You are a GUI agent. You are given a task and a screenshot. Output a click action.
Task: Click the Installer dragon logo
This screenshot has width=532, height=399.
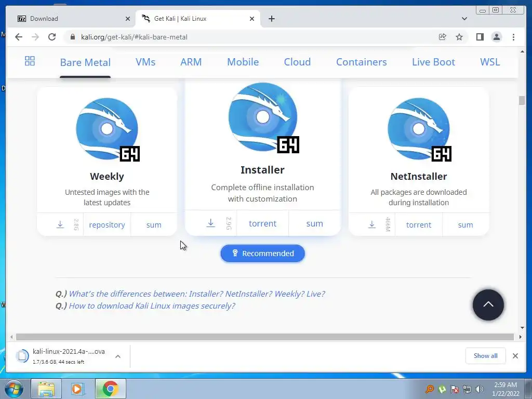point(263,117)
